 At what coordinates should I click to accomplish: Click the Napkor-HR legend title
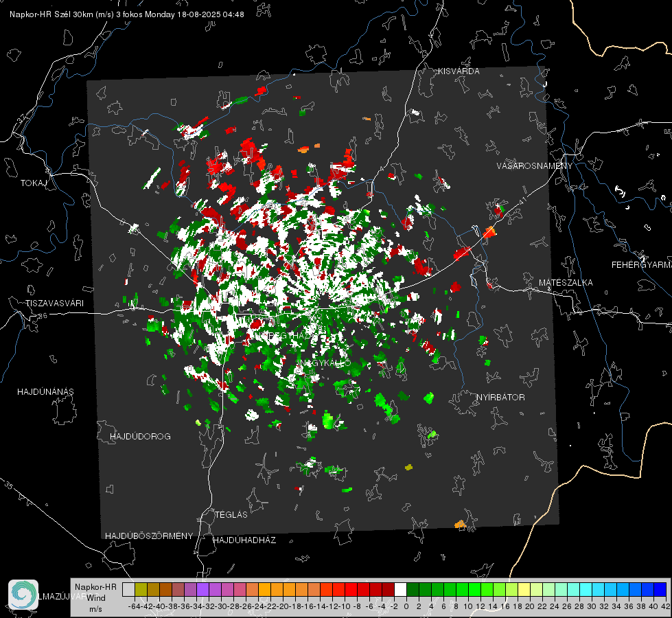coord(95,587)
